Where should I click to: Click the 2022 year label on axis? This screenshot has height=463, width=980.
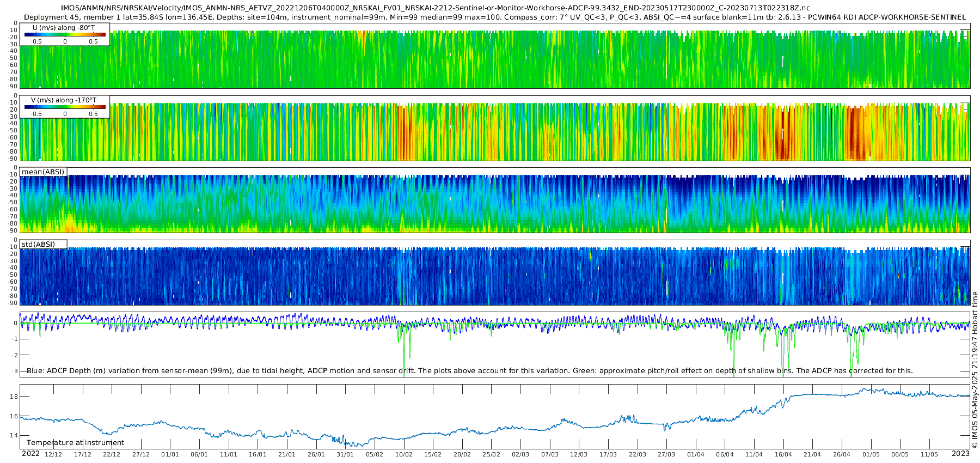coord(30,454)
